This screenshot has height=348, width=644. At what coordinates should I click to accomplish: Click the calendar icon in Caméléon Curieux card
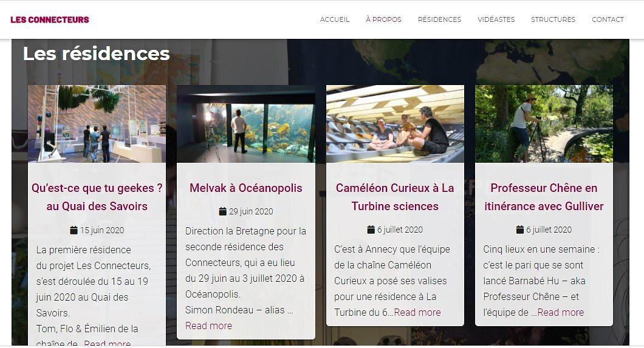tap(371, 230)
